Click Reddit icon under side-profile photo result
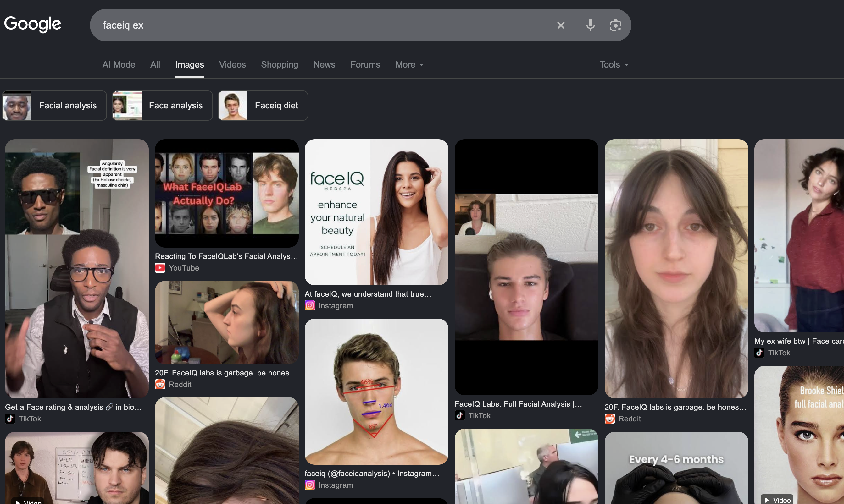 pyautogui.click(x=160, y=385)
